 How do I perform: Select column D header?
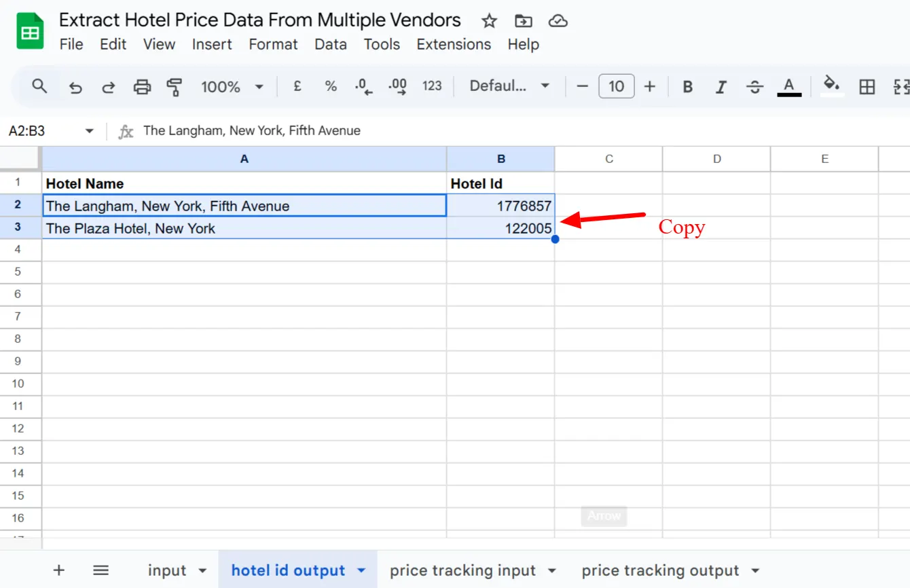click(717, 159)
